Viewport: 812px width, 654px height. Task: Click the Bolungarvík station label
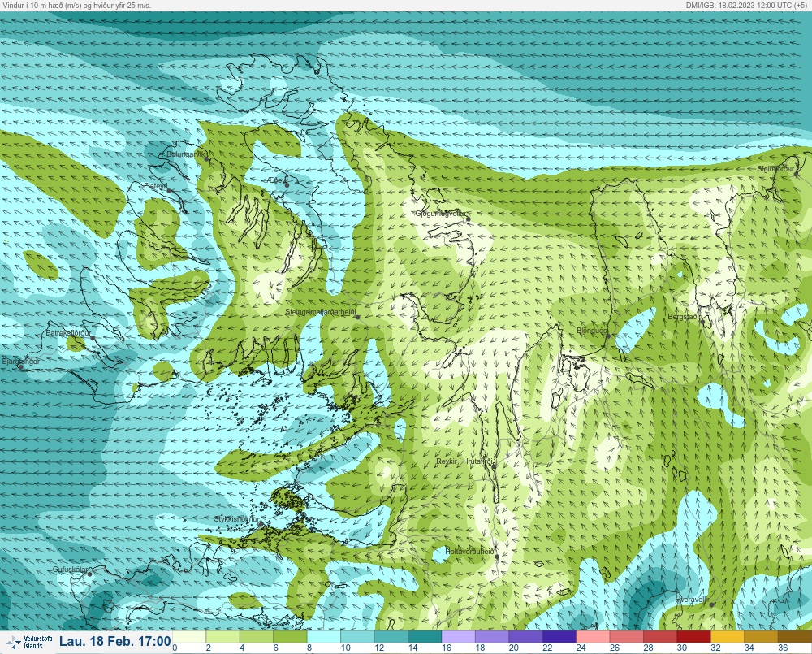coord(186,154)
